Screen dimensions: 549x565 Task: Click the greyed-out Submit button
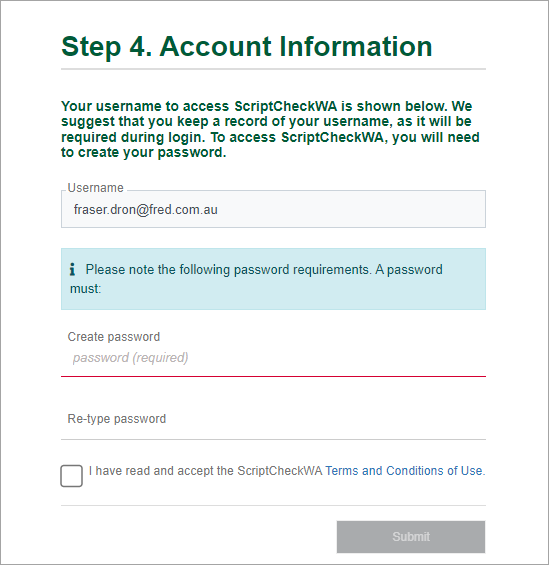411,537
